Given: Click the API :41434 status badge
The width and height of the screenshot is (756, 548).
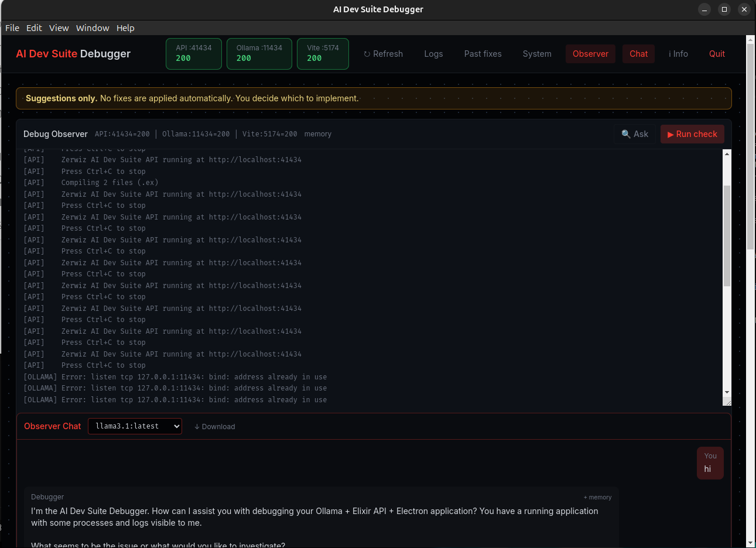Looking at the screenshot, I should click(193, 53).
